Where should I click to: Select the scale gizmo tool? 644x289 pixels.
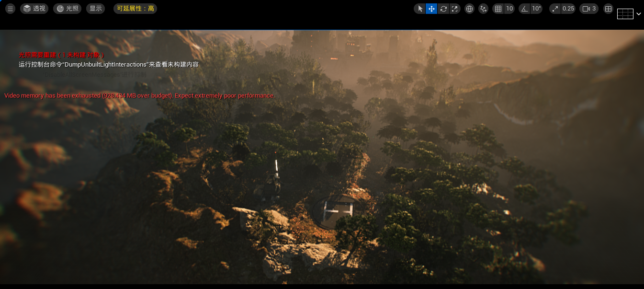pyautogui.click(x=455, y=9)
